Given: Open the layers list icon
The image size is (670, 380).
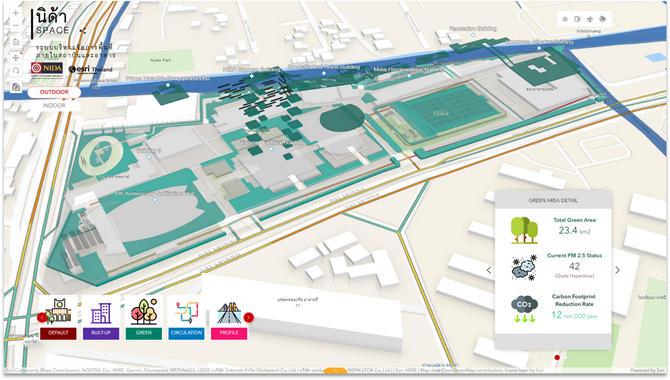Looking at the screenshot, I should point(590,19).
